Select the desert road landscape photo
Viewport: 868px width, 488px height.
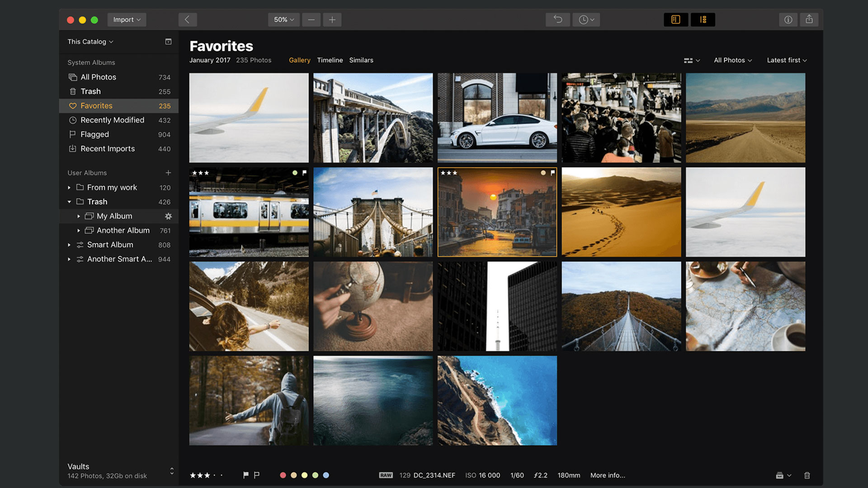click(745, 117)
